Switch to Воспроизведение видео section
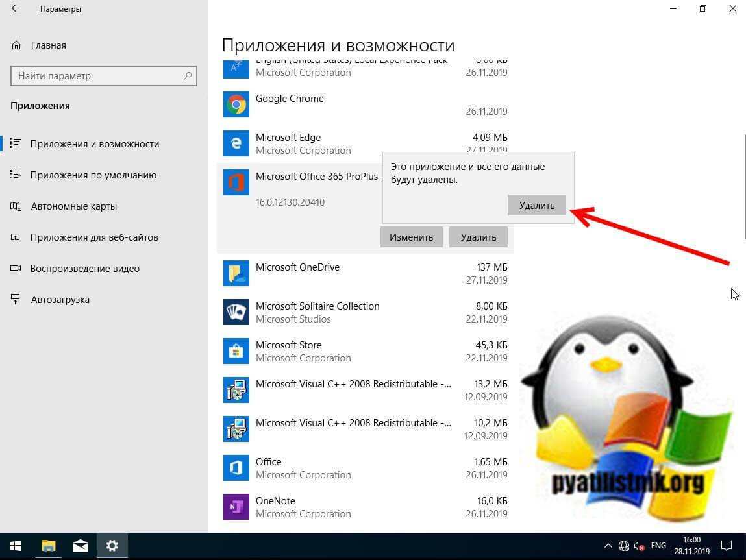This screenshot has width=746, height=560. (x=84, y=269)
